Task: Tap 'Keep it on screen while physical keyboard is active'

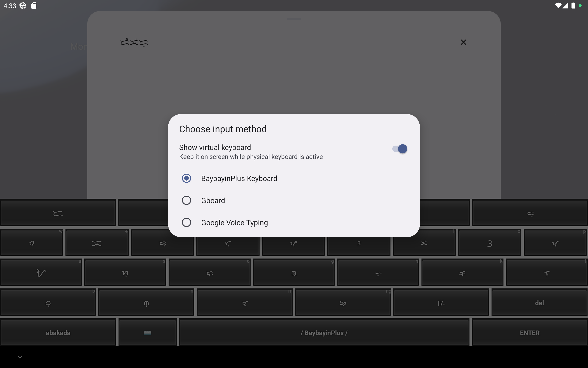Action: click(251, 157)
